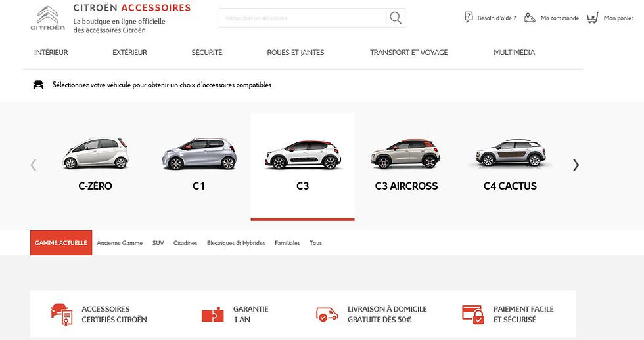Click the Citroën Accessoires site title

[132, 8]
